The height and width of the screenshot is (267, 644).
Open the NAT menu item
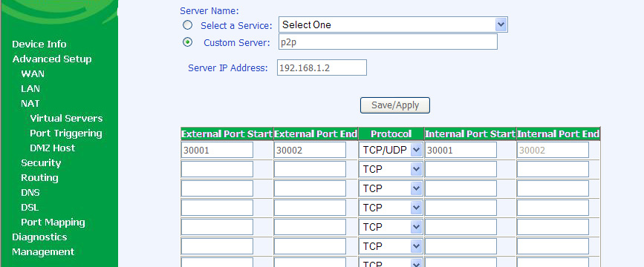[30, 103]
